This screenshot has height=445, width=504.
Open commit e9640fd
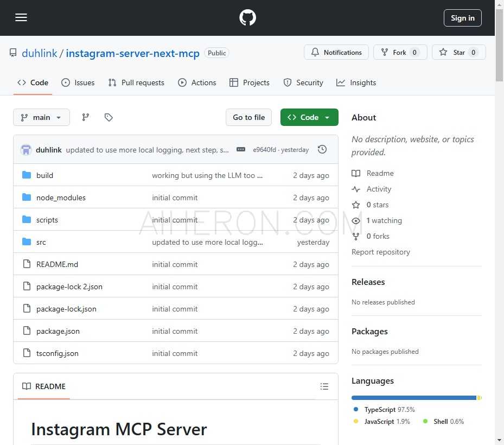click(x=264, y=150)
